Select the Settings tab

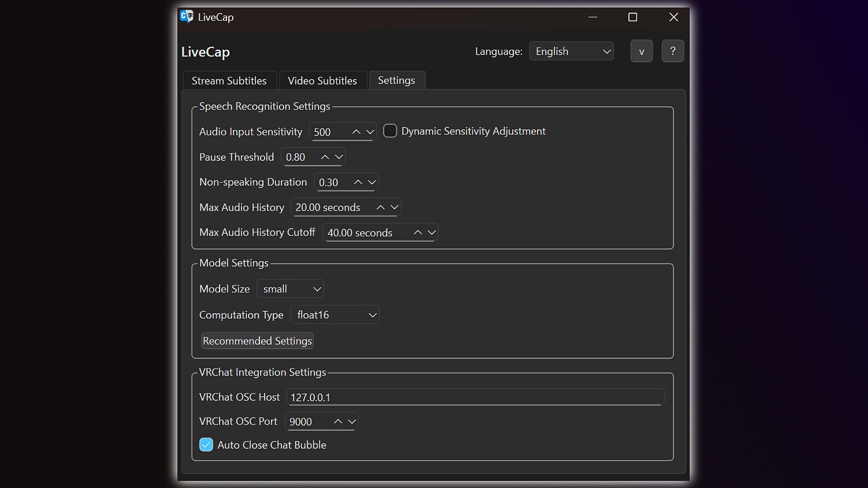[396, 80]
